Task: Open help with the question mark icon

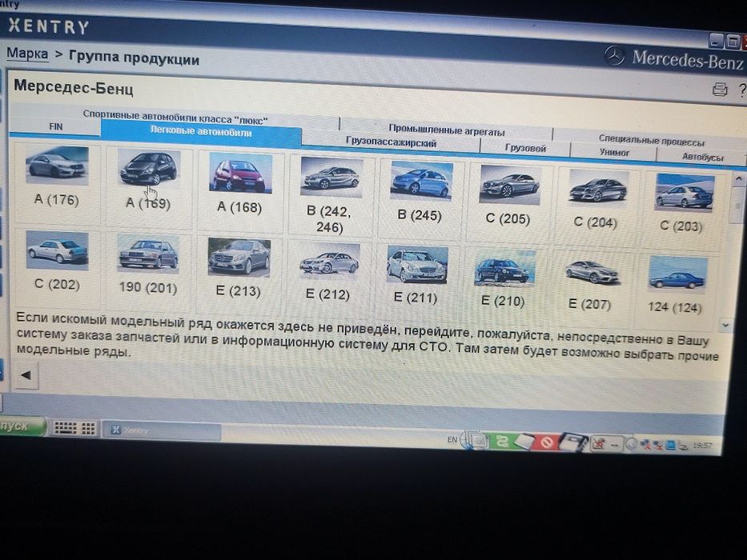Action: (741, 90)
